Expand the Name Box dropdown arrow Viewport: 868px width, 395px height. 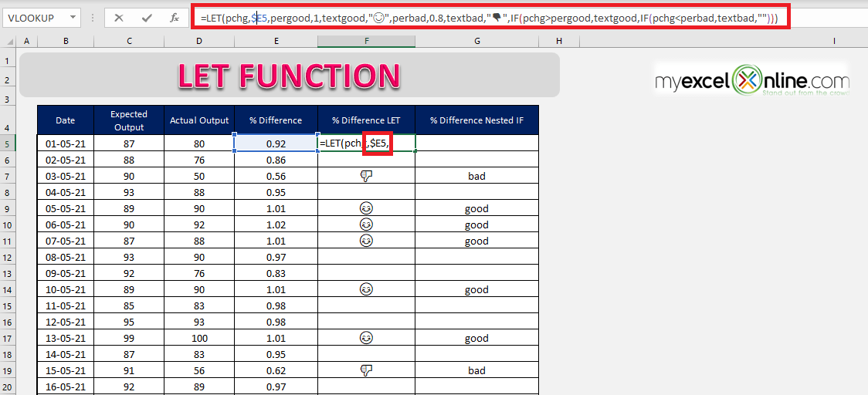[x=73, y=18]
